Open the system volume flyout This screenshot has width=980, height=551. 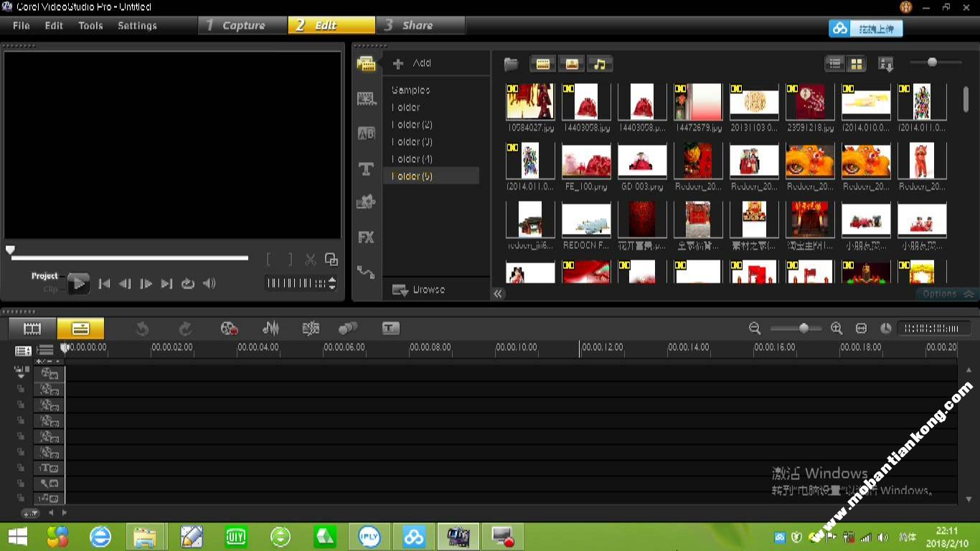(883, 537)
